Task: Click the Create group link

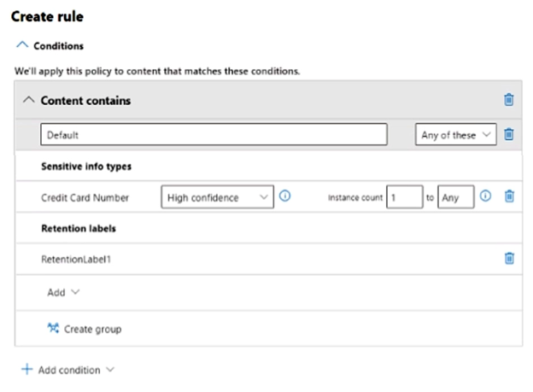Action: tap(92, 329)
